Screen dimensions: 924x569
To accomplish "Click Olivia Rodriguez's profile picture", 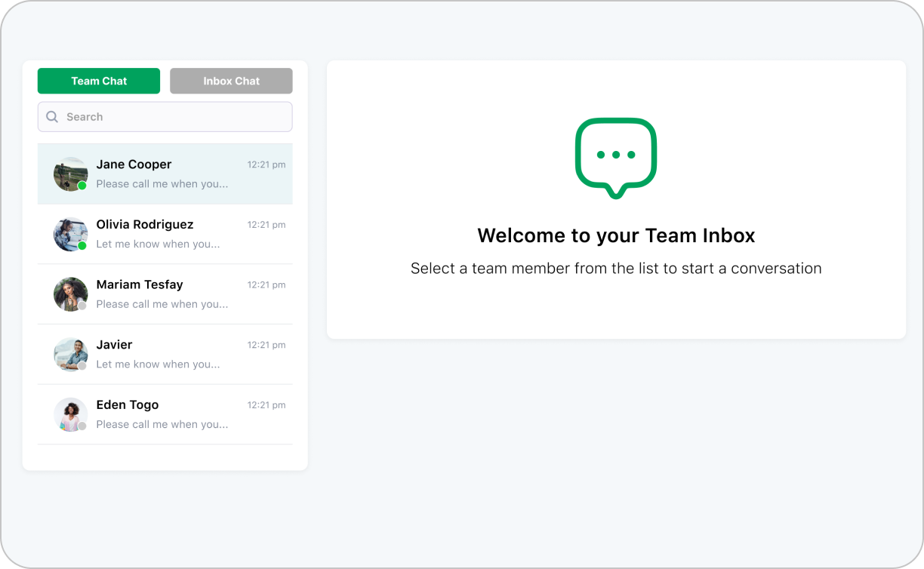I will 69,234.
